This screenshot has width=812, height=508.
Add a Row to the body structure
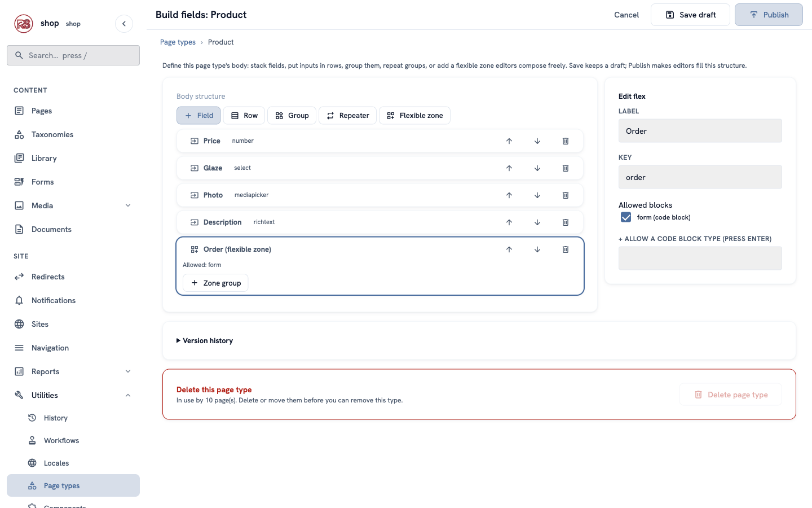[244, 116]
